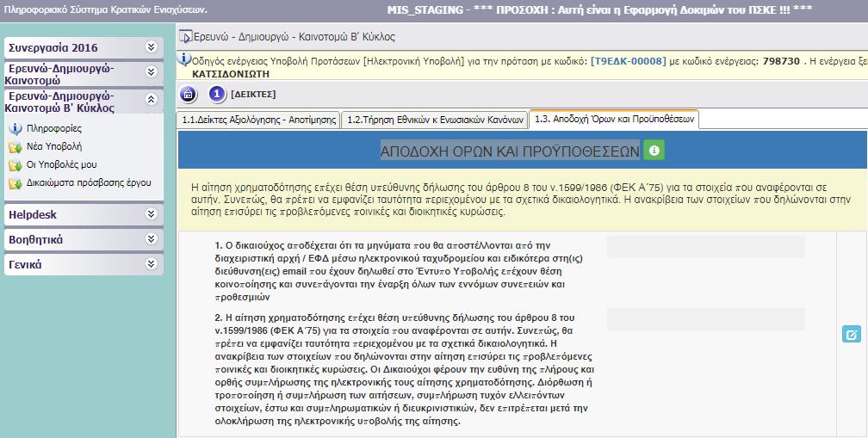This screenshot has width=868, height=438.
Task: Click the ΑΠΟΔΟΧΗ ΟΡΩΝ ΚΑΙ ΠΡΟΫΠΟΘΕΣΕΩΝ heading text
Action: [x=510, y=151]
